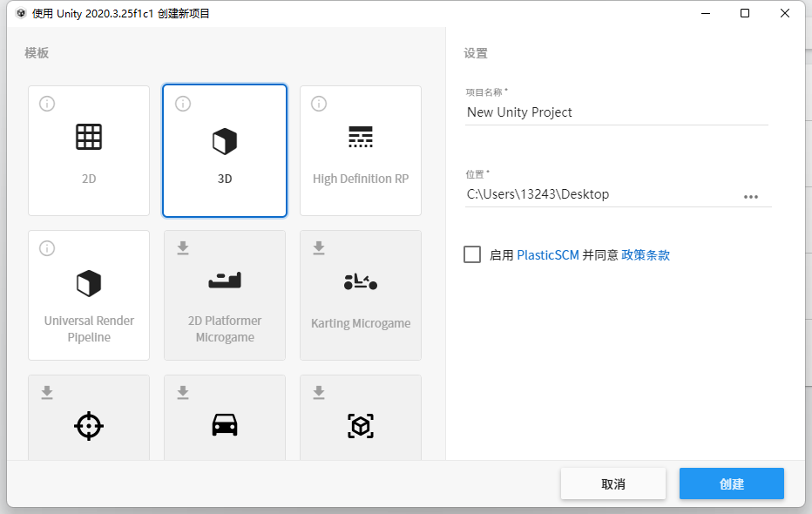Click the 模板 templates heading

[x=37, y=53]
